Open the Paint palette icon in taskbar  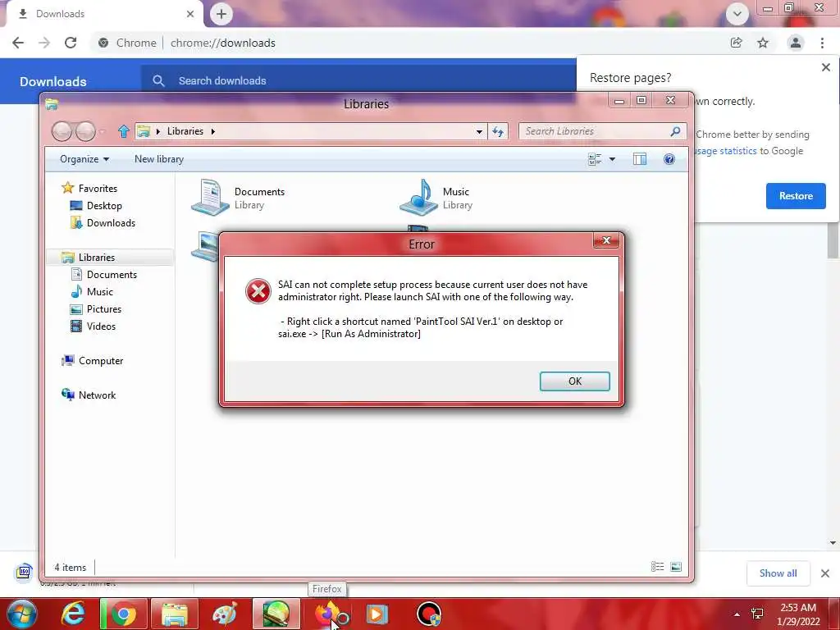click(x=225, y=614)
